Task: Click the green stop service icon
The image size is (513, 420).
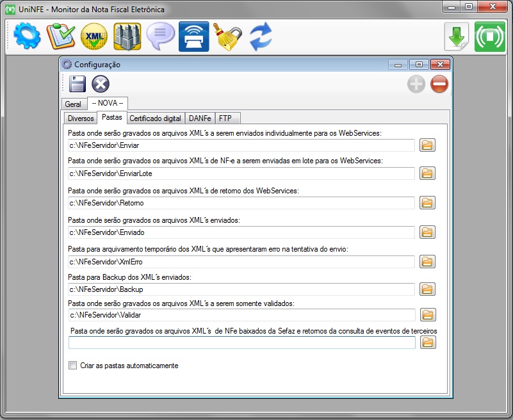Action: 490,36
